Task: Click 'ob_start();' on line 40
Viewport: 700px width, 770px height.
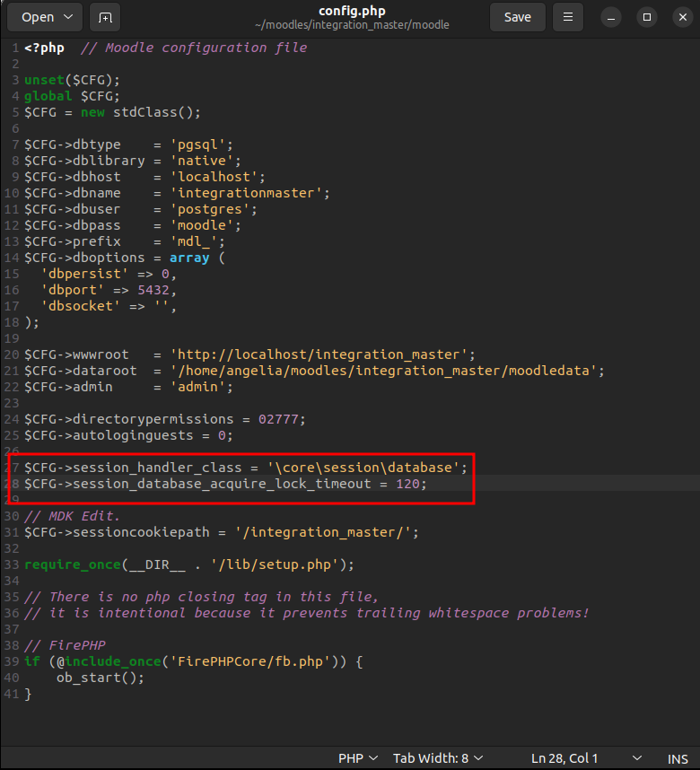Action: tap(101, 678)
